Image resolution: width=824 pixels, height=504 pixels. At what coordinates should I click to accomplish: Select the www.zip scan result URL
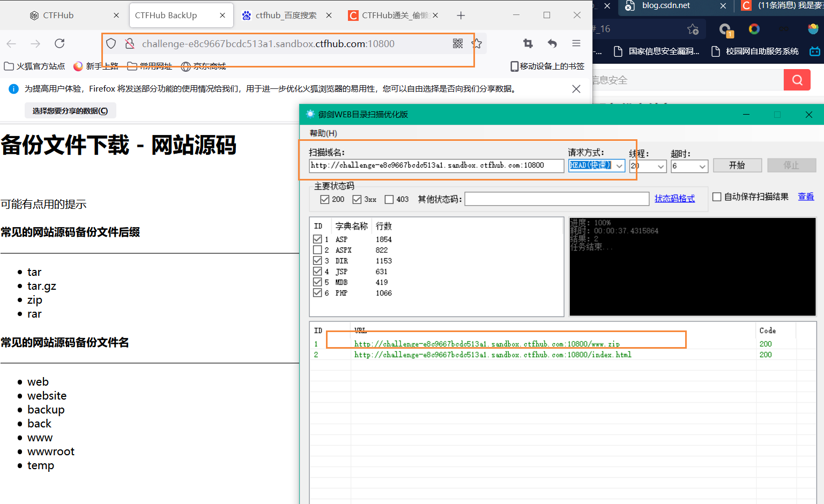pos(487,344)
